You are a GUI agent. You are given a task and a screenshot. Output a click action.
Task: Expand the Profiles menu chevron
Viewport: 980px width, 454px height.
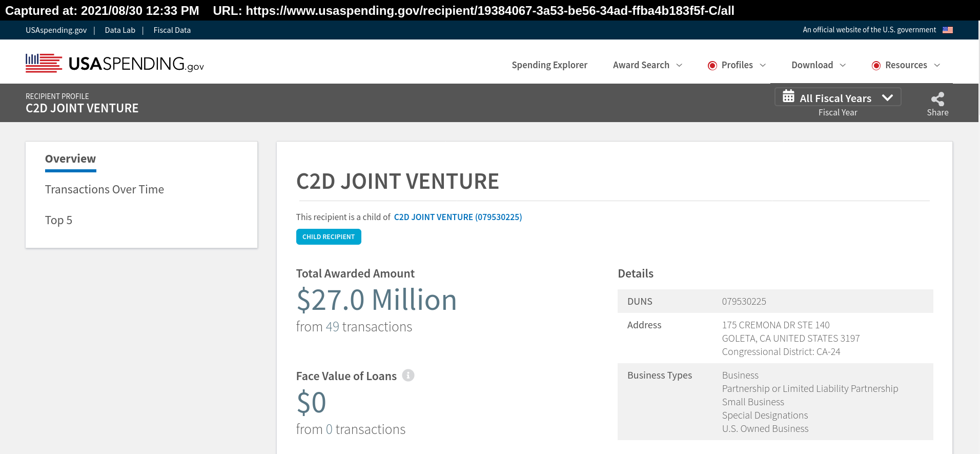763,66
